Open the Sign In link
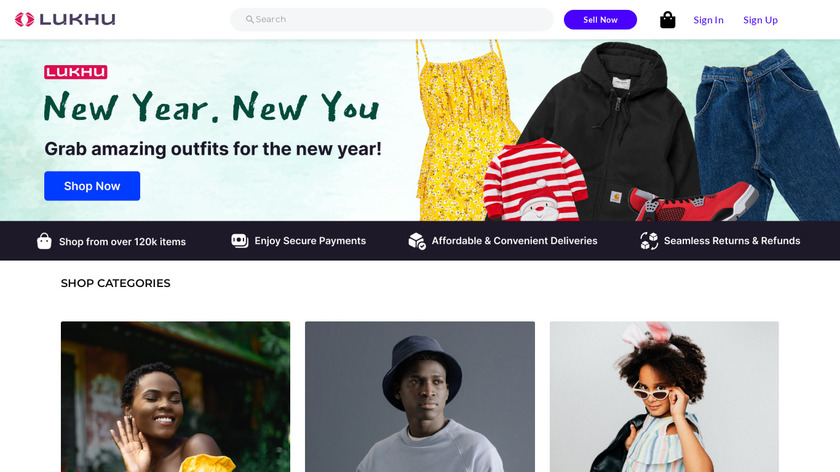 708,20
